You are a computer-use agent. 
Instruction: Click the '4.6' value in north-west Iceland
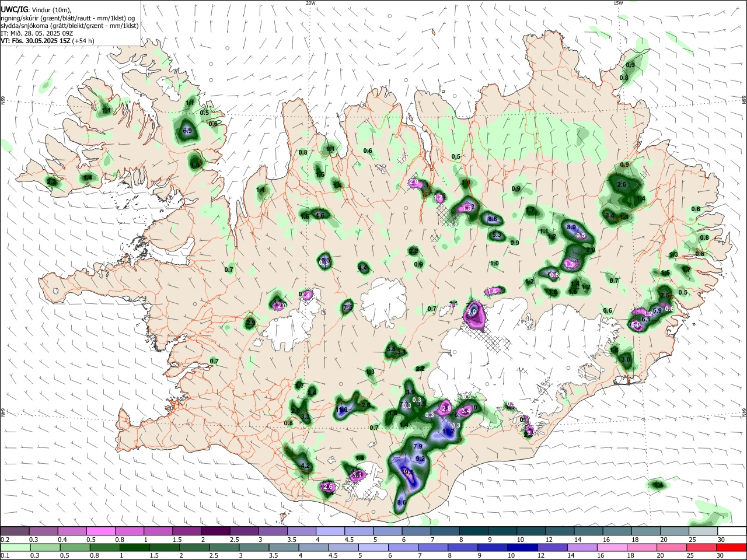[x=320, y=216]
